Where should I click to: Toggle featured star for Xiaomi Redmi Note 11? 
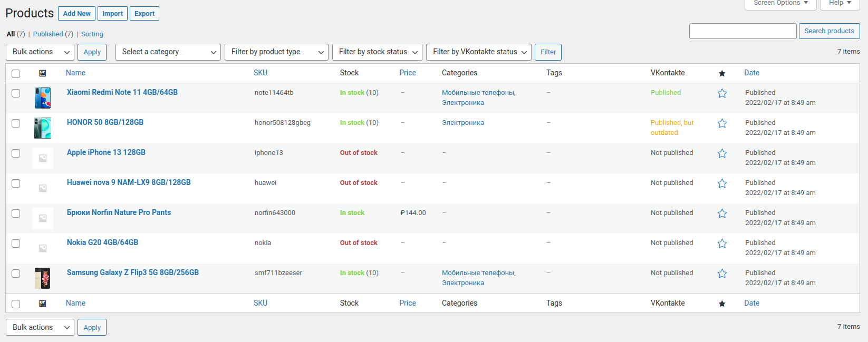click(722, 93)
